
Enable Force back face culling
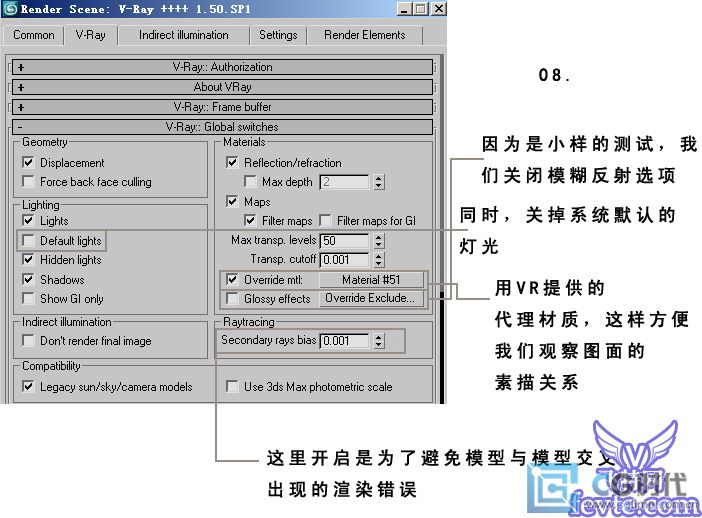point(28,181)
